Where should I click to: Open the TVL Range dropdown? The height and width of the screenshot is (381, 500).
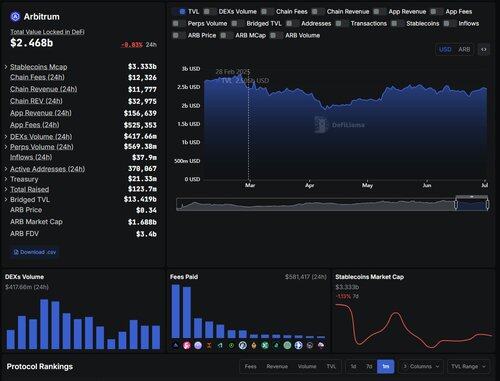click(x=468, y=367)
